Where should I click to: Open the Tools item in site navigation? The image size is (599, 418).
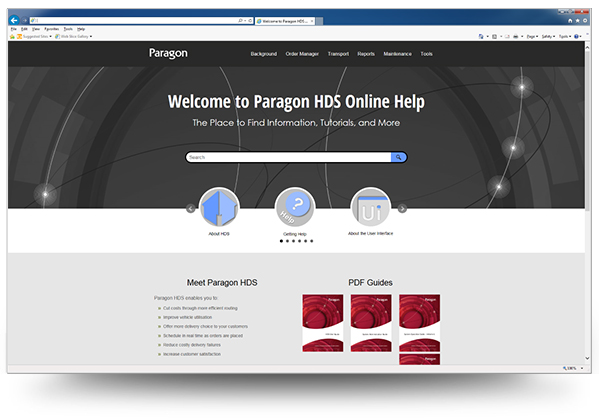(x=426, y=54)
